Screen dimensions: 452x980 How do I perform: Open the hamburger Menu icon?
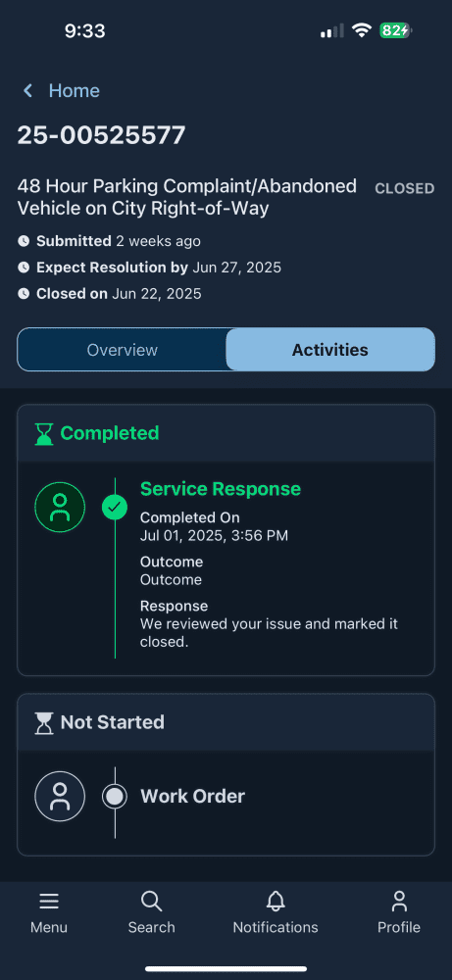point(49,902)
